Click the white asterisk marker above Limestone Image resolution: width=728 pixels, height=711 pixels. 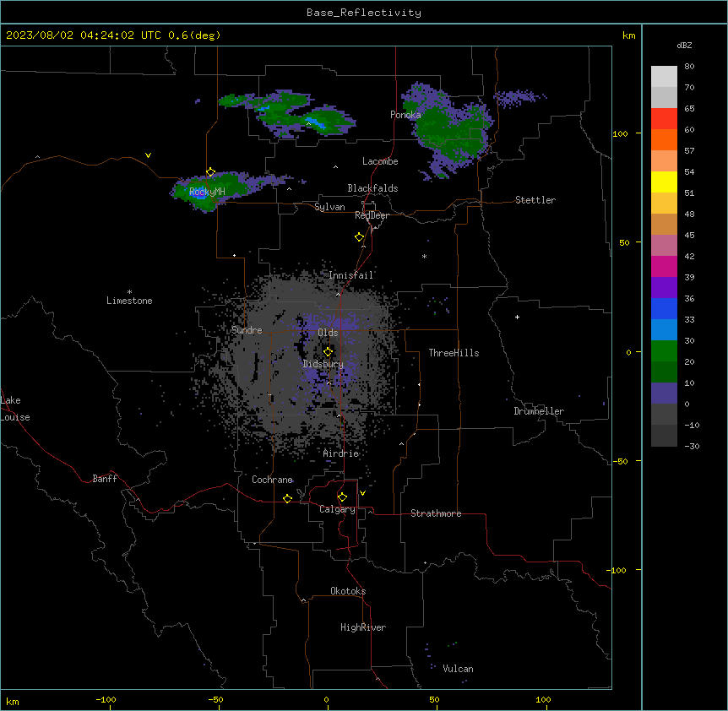point(129,292)
